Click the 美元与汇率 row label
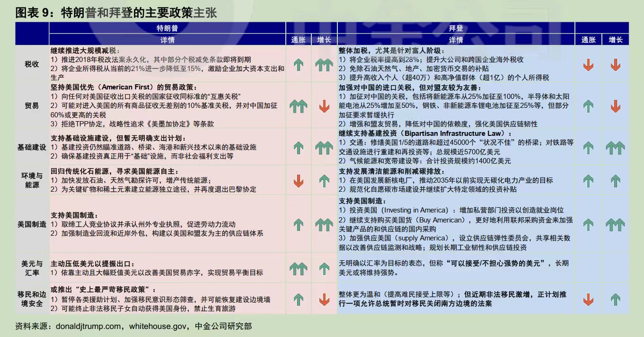The width and height of the screenshot is (644, 337). [x=32, y=268]
